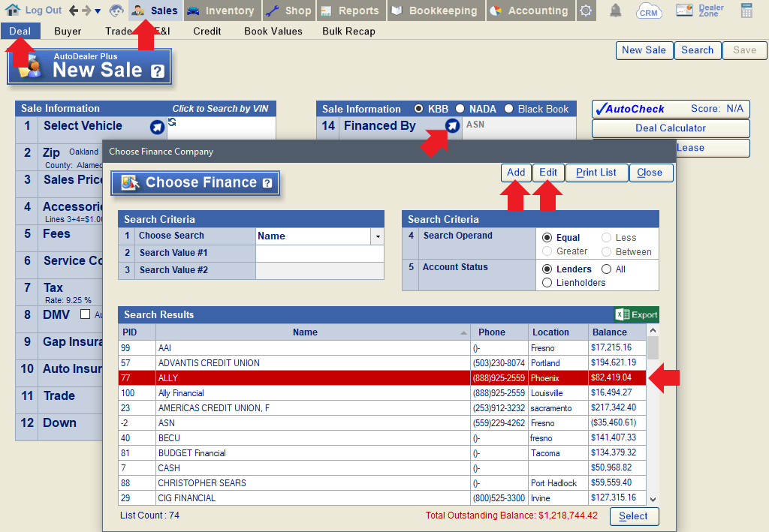Select the Lenders account status
Screen dimensions: 769x532
547,269
